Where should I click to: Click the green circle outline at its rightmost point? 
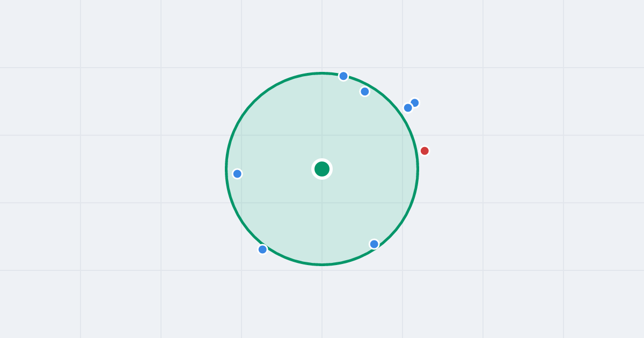(418, 169)
